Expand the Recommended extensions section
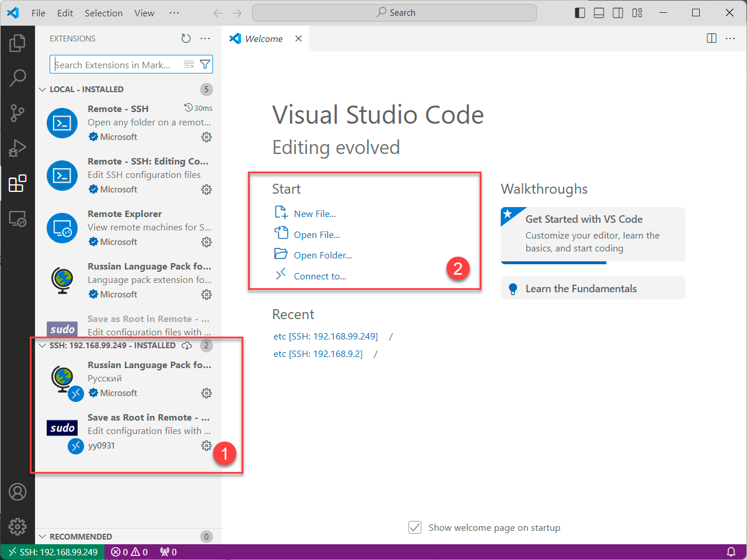The height and width of the screenshot is (560, 747). click(43, 537)
